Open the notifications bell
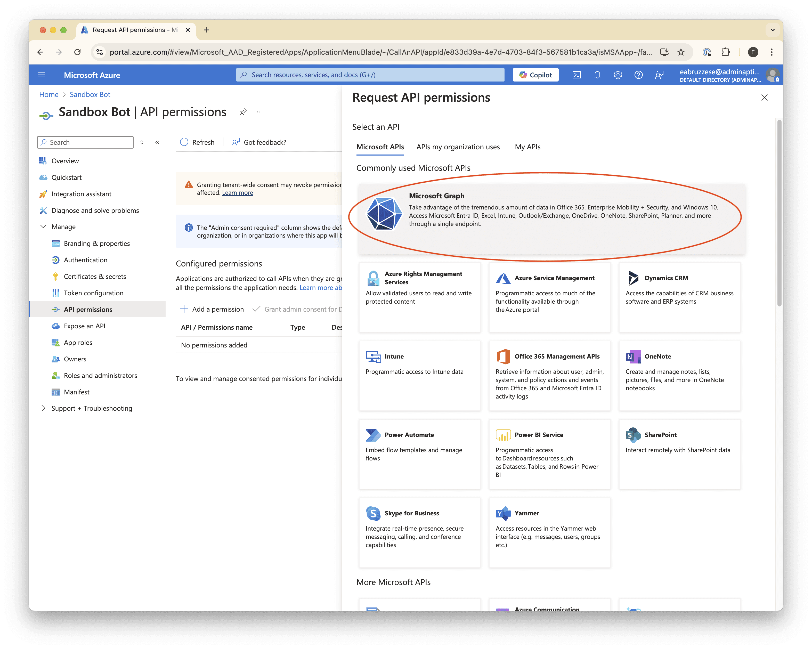Screen dimensions: 812x649 (597, 75)
